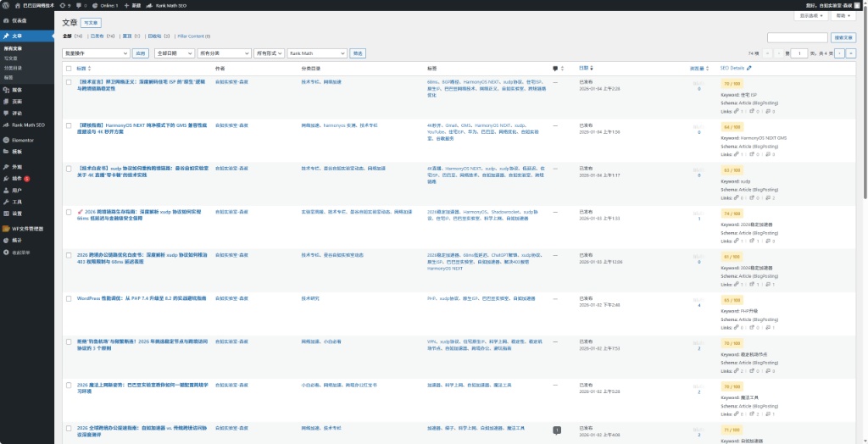
Task: Sort by the comment bubble column header
Action: pos(558,68)
